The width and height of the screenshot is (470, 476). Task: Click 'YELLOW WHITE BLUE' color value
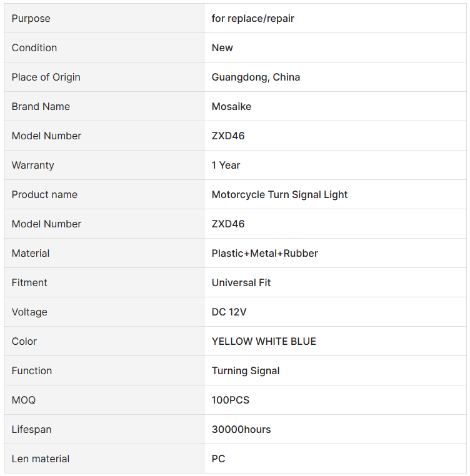[x=264, y=341]
